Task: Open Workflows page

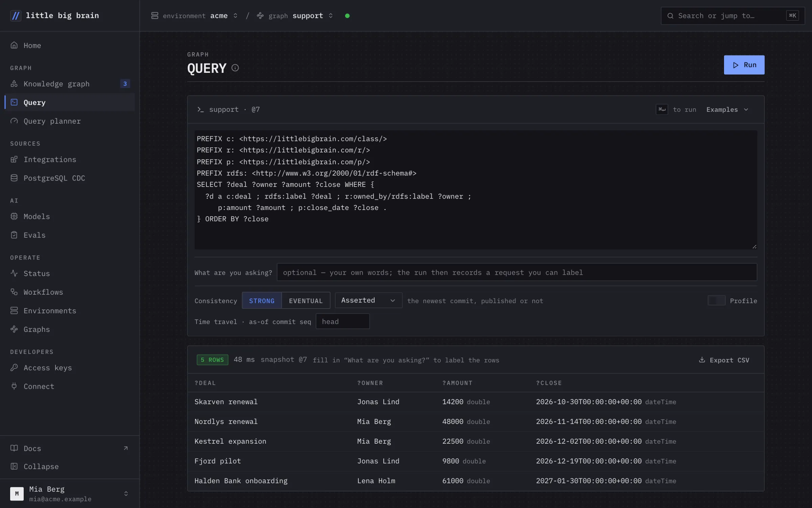Action: point(69,292)
